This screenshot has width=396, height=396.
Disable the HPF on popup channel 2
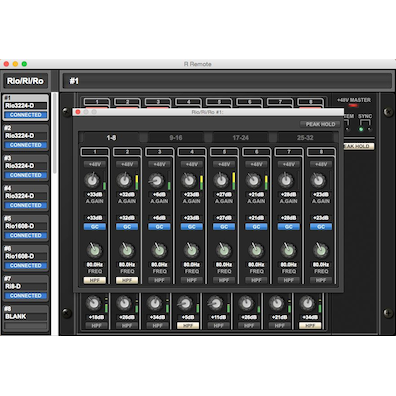point(127,280)
